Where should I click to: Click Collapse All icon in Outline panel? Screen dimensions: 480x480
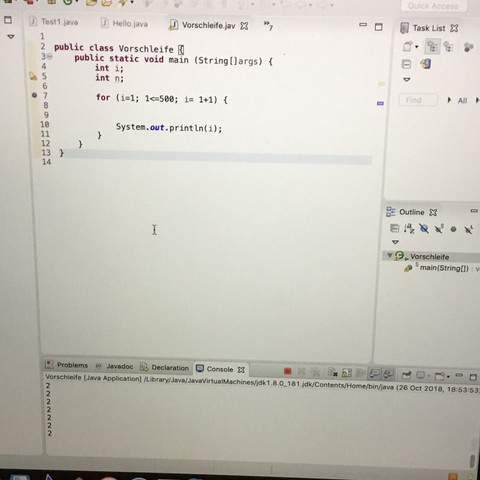(394, 228)
